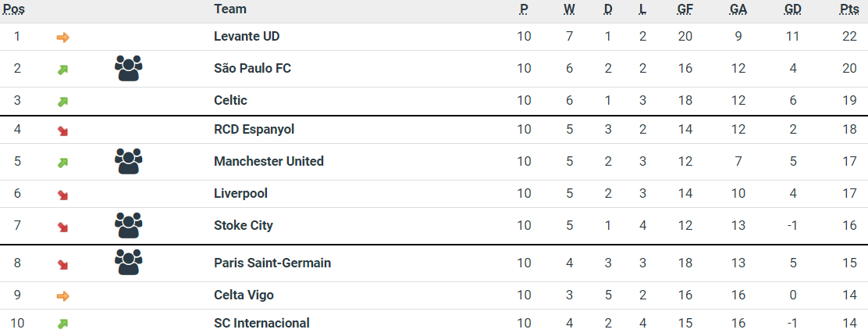868x333 pixels.
Task: Click the group icon next to Stoke City
Action: 128,226
